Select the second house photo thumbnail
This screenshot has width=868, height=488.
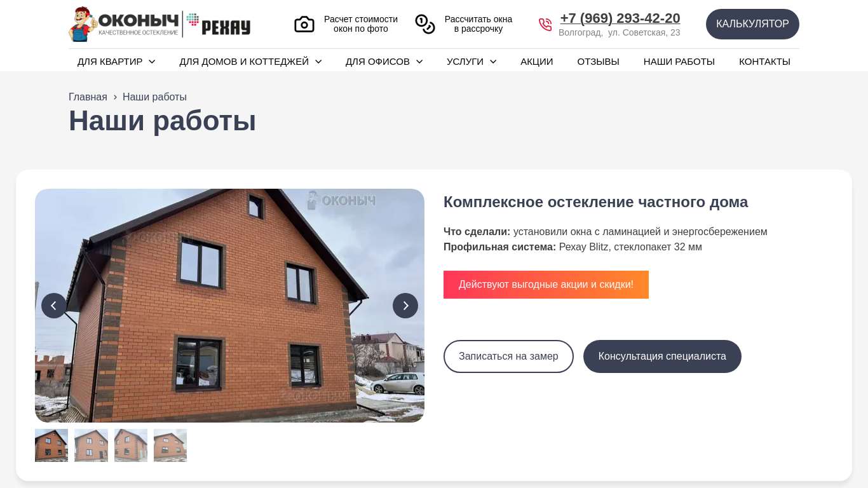point(91,445)
